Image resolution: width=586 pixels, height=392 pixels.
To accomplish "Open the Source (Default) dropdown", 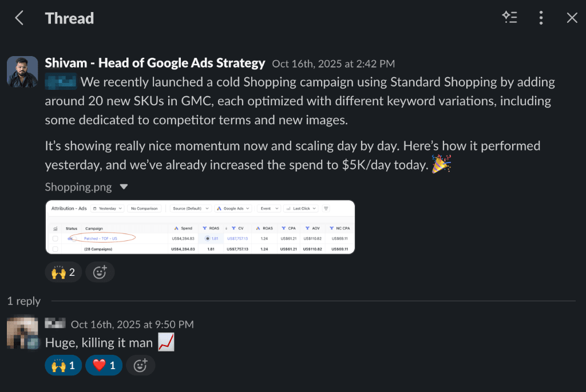I will point(190,208).
